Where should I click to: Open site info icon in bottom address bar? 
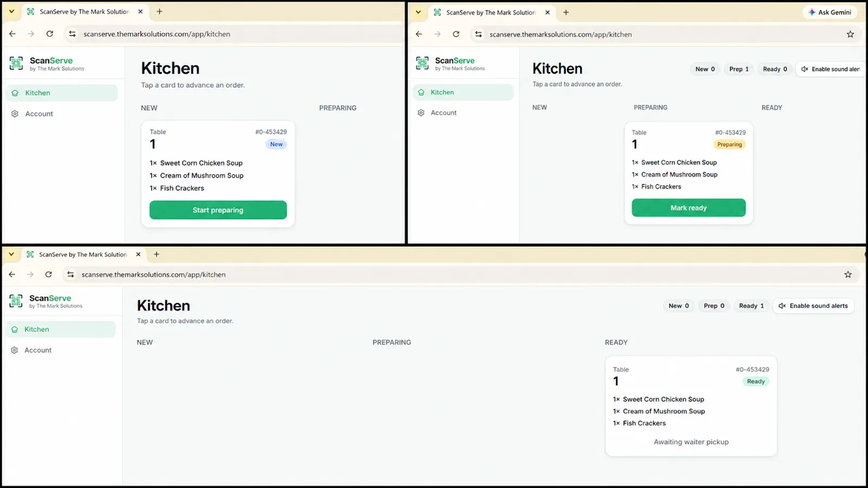point(71,274)
